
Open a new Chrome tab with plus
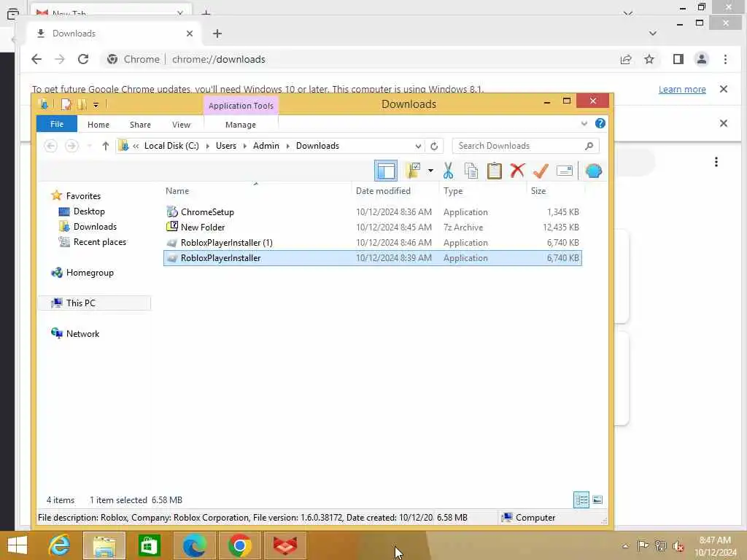tap(217, 34)
